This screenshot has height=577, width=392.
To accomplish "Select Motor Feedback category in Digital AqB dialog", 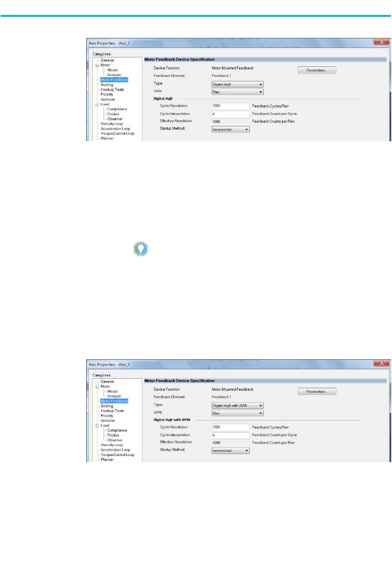I will [114, 80].
